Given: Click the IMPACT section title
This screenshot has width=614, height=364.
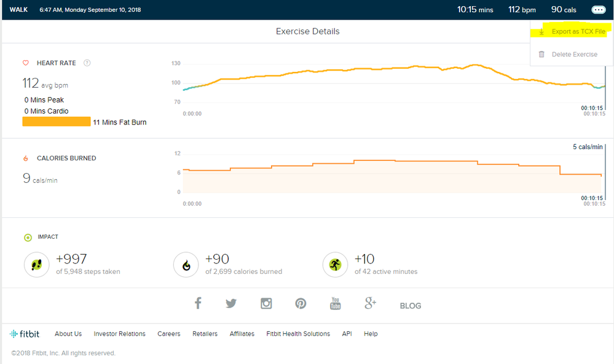Looking at the screenshot, I should tap(48, 237).
